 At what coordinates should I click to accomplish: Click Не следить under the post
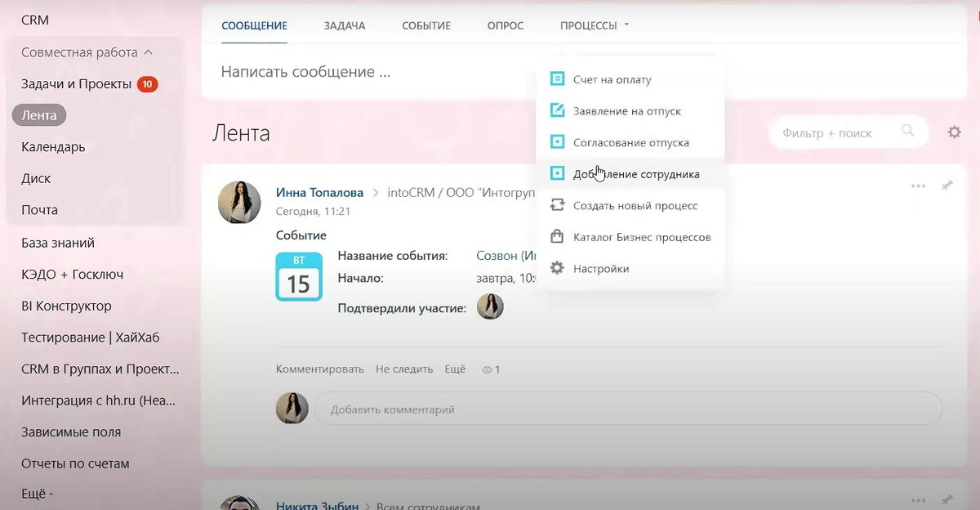[404, 369]
